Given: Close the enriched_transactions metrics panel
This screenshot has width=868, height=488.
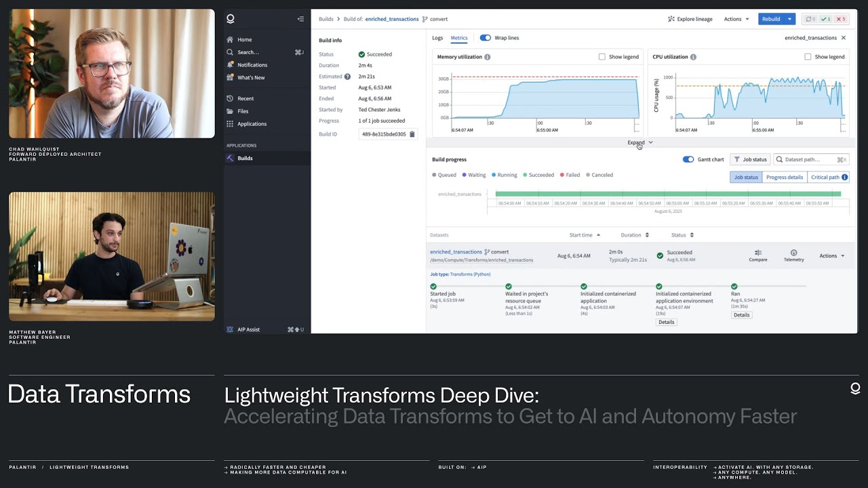Looking at the screenshot, I should click(844, 38).
